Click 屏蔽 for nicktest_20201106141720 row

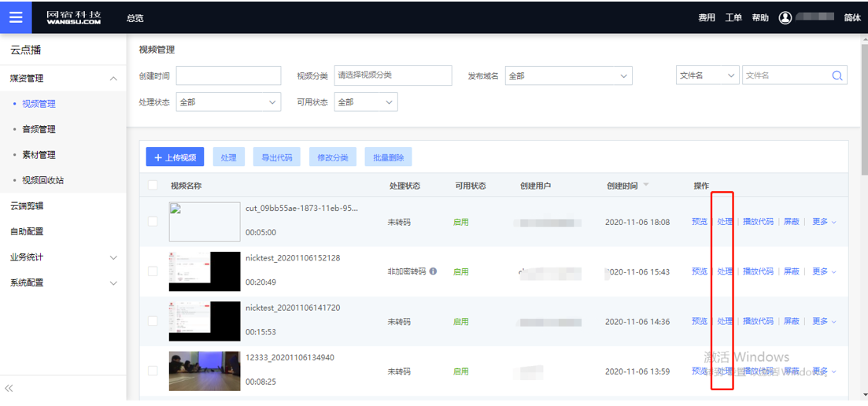[791, 321]
